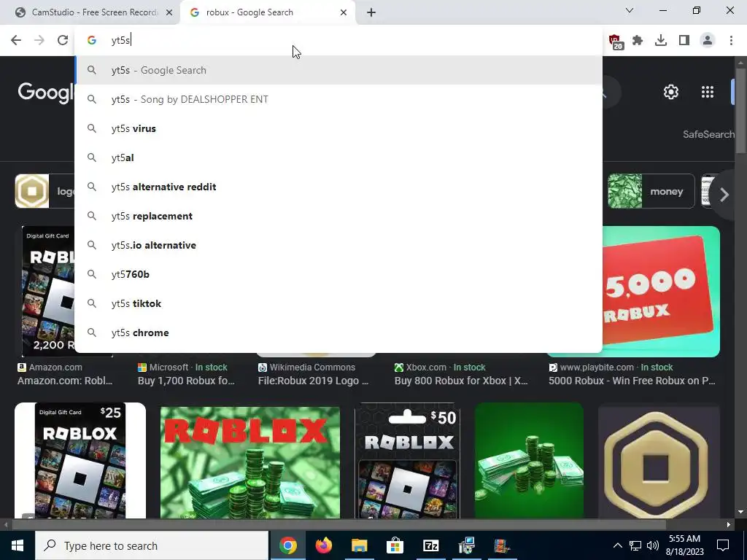
Task: Open the SafeSearch setting
Action: point(708,134)
